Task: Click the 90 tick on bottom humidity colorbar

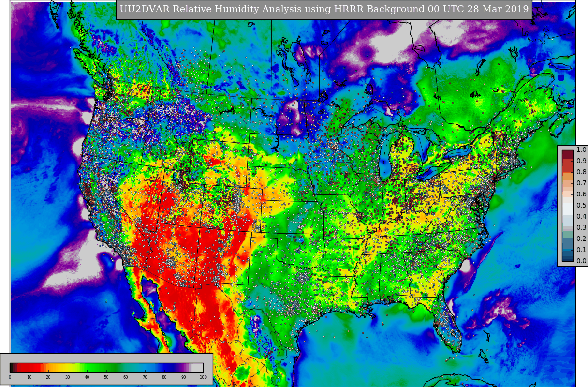Action: 184,377
